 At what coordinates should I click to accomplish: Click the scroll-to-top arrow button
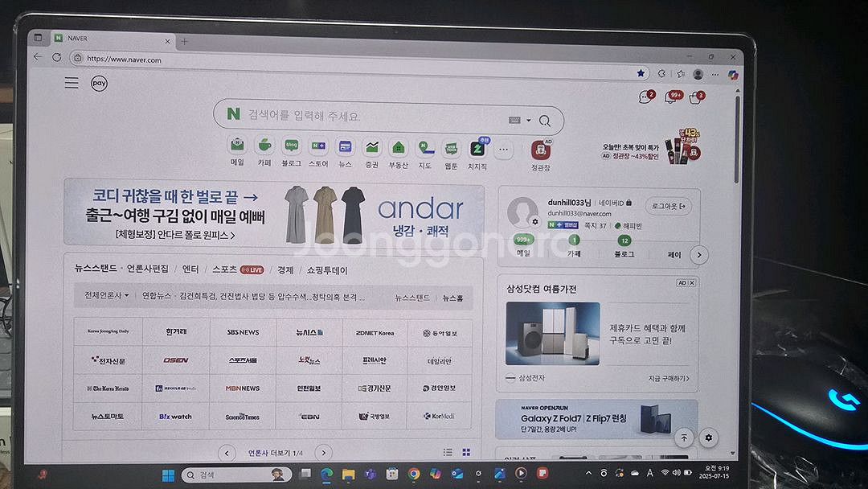[x=684, y=438]
